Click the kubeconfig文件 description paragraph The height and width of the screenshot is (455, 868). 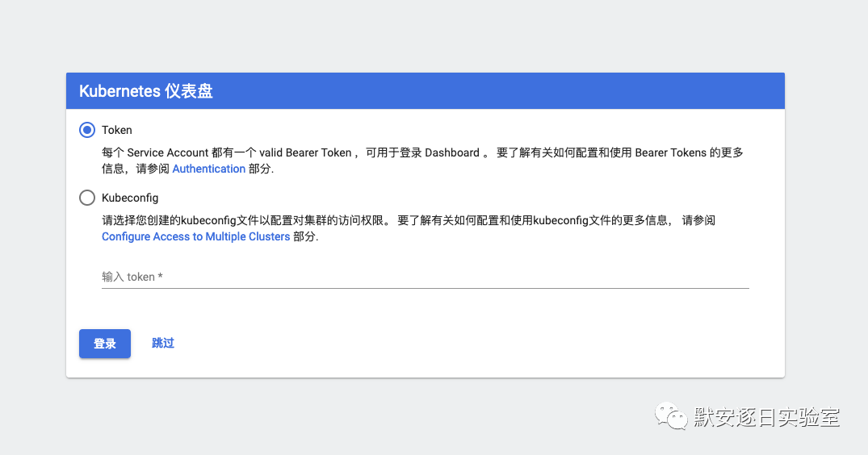pos(409,228)
